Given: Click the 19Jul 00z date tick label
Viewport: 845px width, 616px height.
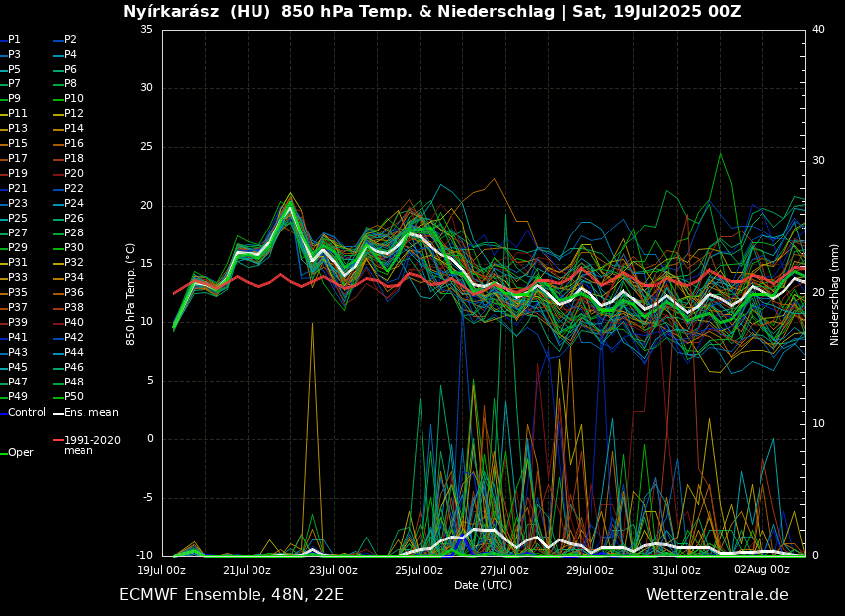Looking at the screenshot, I should pyautogui.click(x=161, y=571).
